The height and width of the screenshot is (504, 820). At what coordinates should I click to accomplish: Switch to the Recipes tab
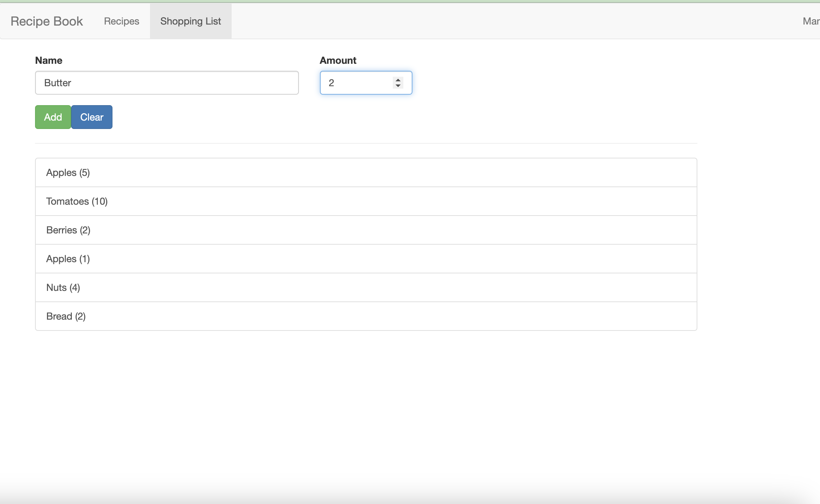click(121, 21)
